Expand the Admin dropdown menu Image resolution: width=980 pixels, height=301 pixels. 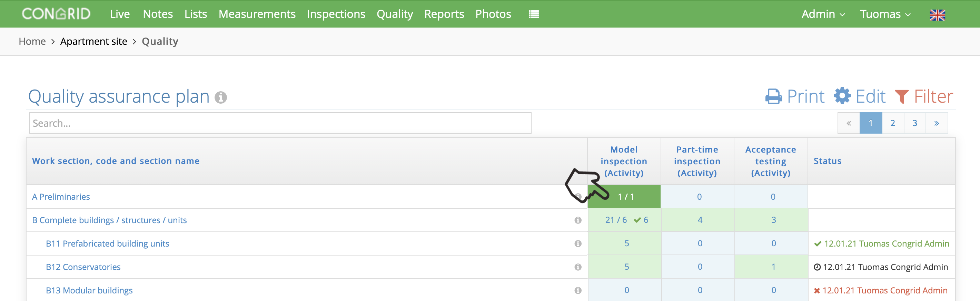click(823, 14)
